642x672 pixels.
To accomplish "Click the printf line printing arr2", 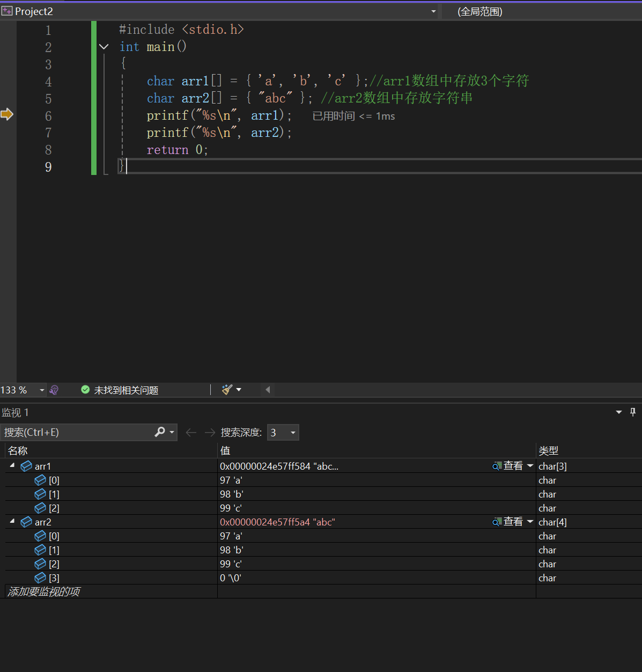I will 219,133.
